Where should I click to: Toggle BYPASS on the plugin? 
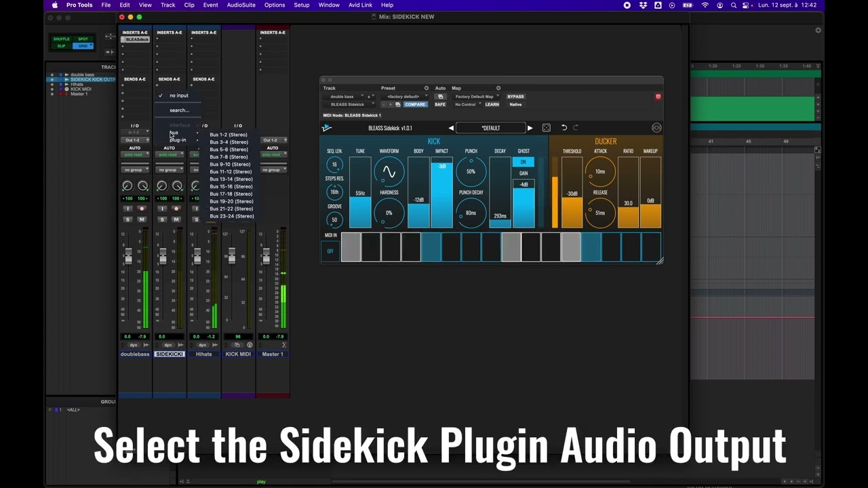click(516, 97)
